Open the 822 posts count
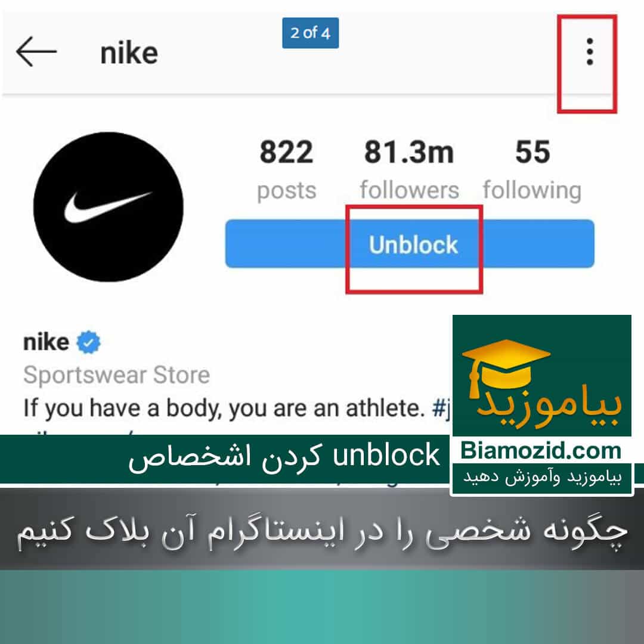Screen dimensions: 644x644 point(286,169)
